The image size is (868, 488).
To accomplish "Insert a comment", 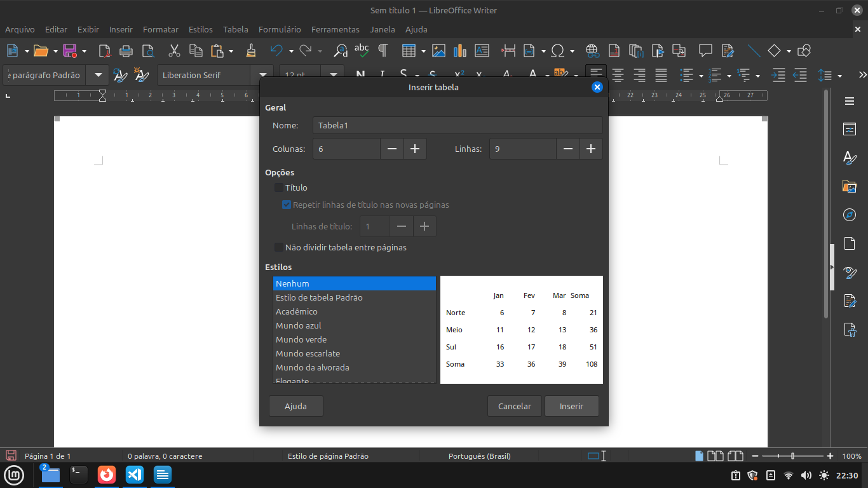I will (x=705, y=51).
